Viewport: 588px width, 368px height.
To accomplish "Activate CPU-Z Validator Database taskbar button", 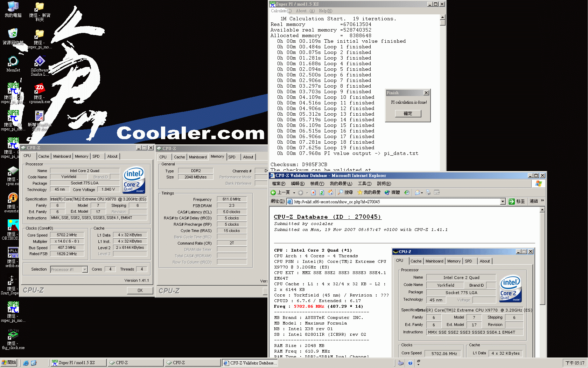I will pyautogui.click(x=250, y=363).
